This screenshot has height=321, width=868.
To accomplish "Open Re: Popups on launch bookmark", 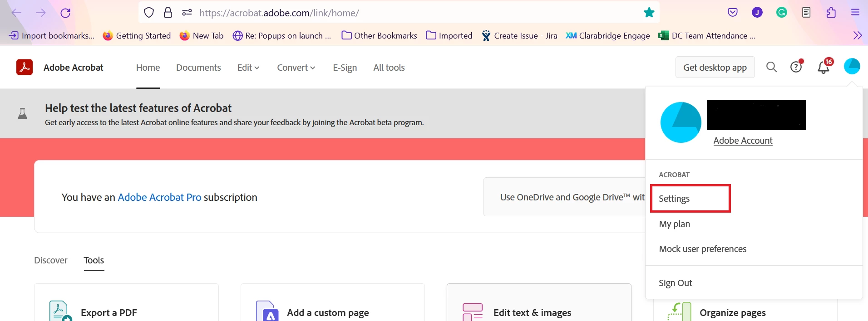I will tap(282, 35).
